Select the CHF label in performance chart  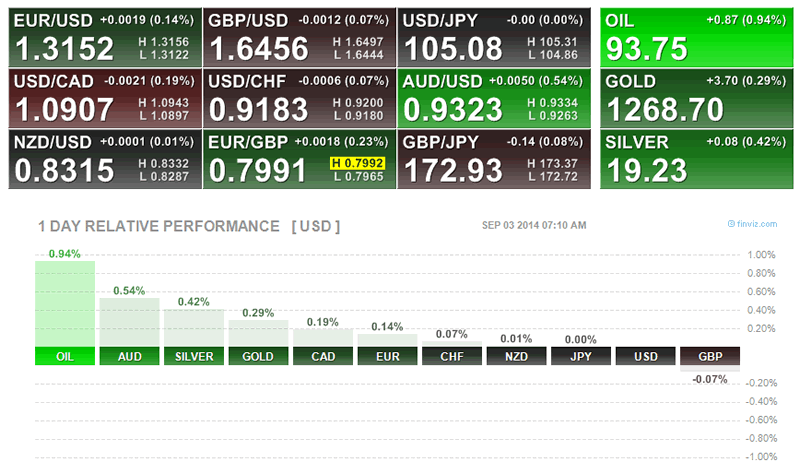pos(452,356)
